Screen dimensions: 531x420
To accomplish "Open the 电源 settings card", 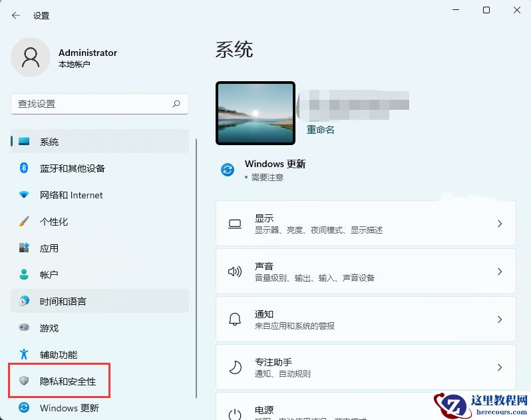I will coord(366,407).
